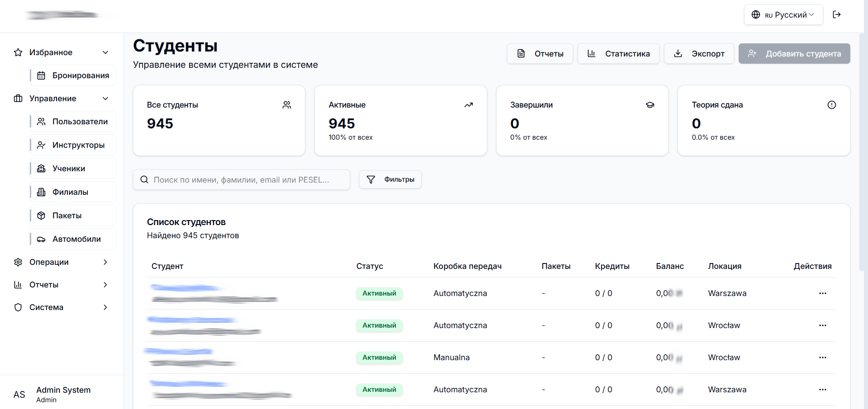Click the Экспорт button
Viewport: 868px width, 409px height.
coord(699,53)
